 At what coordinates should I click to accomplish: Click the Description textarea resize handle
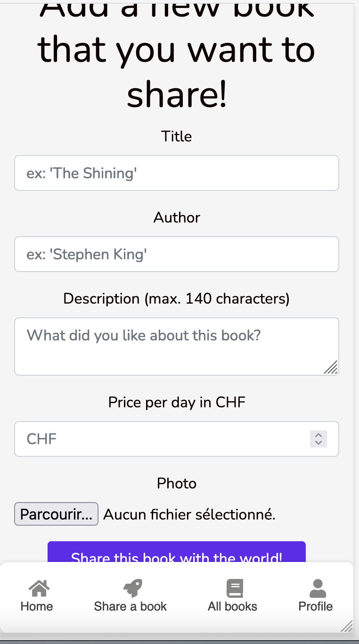331,367
